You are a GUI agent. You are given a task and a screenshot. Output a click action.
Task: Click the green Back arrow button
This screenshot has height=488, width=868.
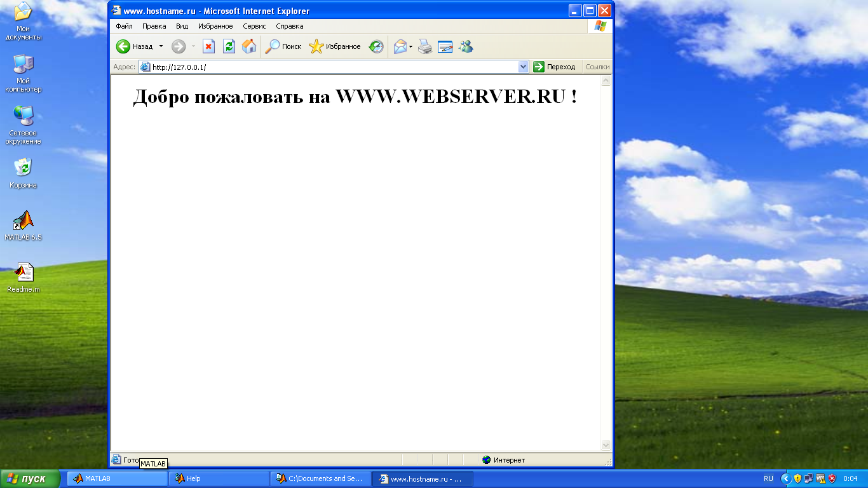(x=123, y=46)
